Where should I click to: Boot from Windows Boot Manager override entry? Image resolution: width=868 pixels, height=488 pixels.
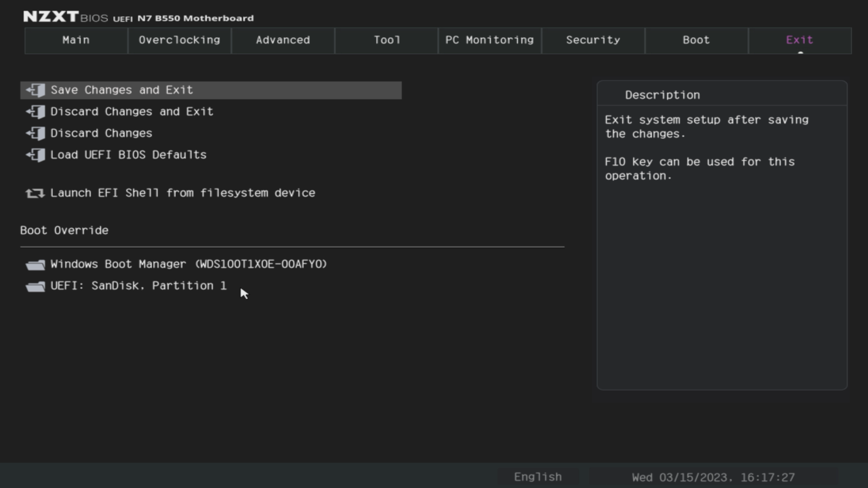tap(189, 264)
